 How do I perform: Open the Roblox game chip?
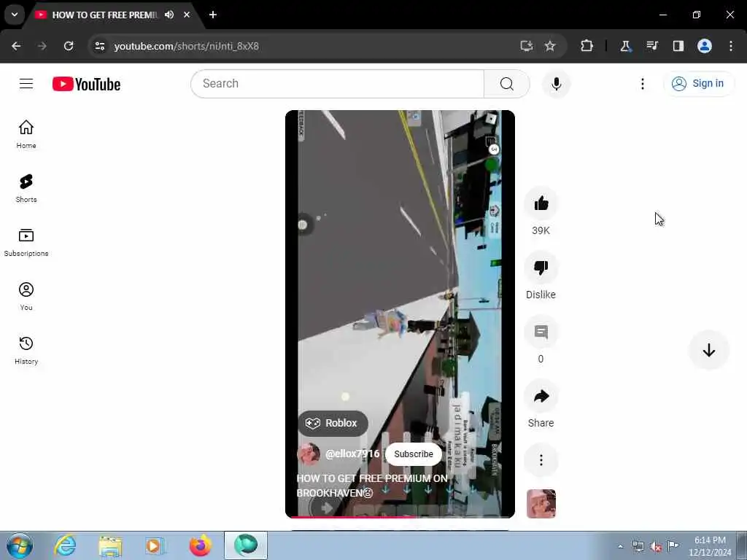point(333,424)
